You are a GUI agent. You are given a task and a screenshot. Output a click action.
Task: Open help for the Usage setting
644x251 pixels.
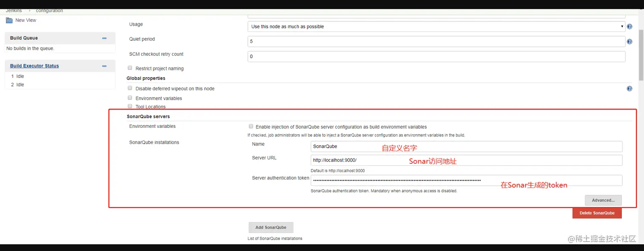click(630, 26)
